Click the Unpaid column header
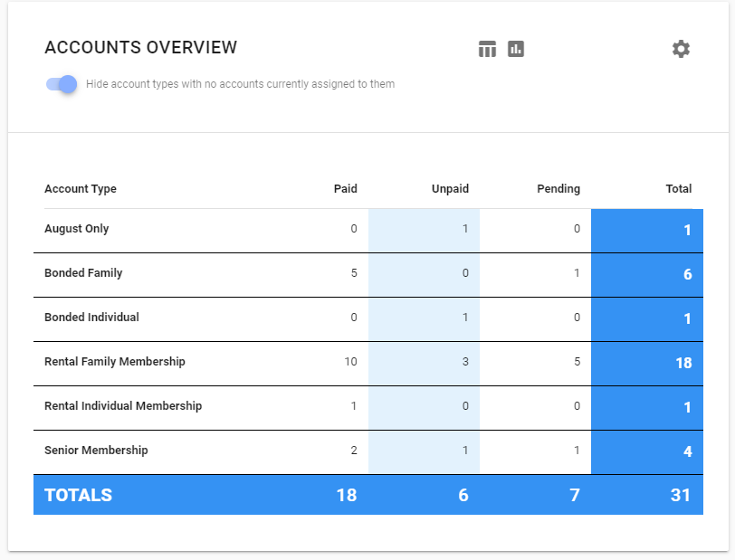The height and width of the screenshot is (560, 735). (x=450, y=189)
